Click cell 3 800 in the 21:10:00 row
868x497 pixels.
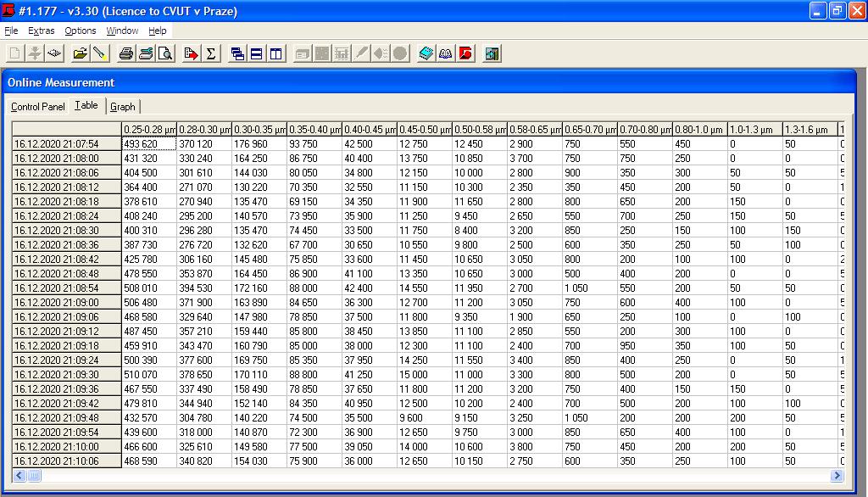535,447
